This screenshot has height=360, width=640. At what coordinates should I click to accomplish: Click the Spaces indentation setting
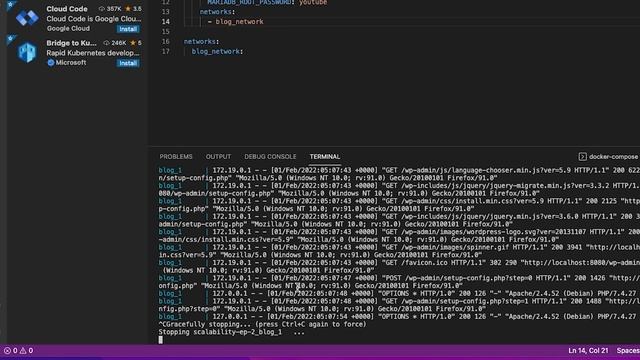coord(628,351)
